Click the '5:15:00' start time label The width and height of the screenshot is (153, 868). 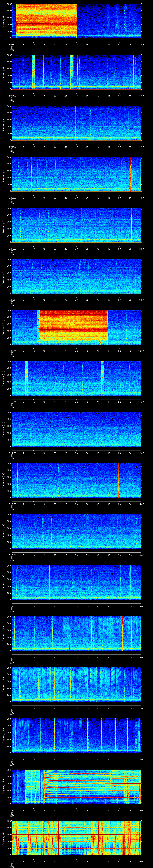click(x=12, y=657)
